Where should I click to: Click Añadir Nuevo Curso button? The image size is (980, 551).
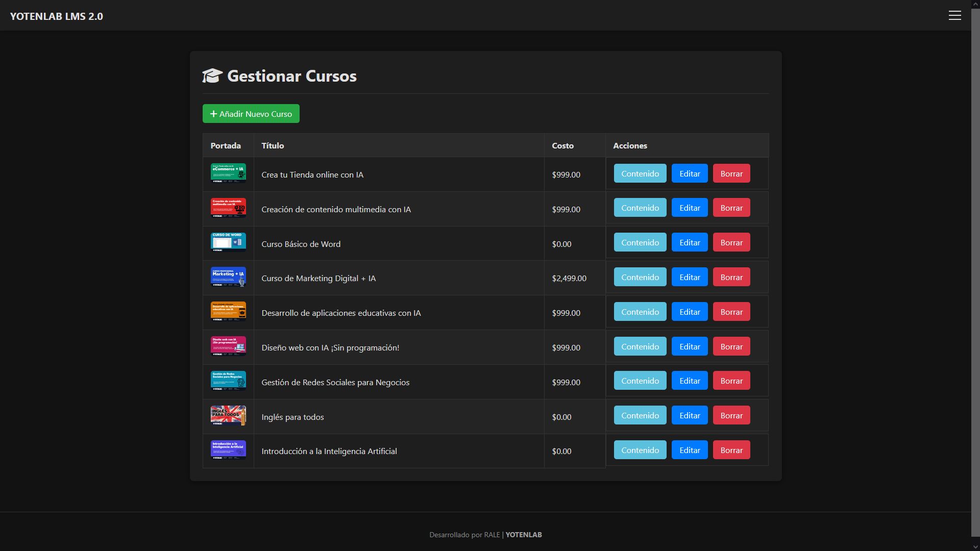tap(251, 114)
